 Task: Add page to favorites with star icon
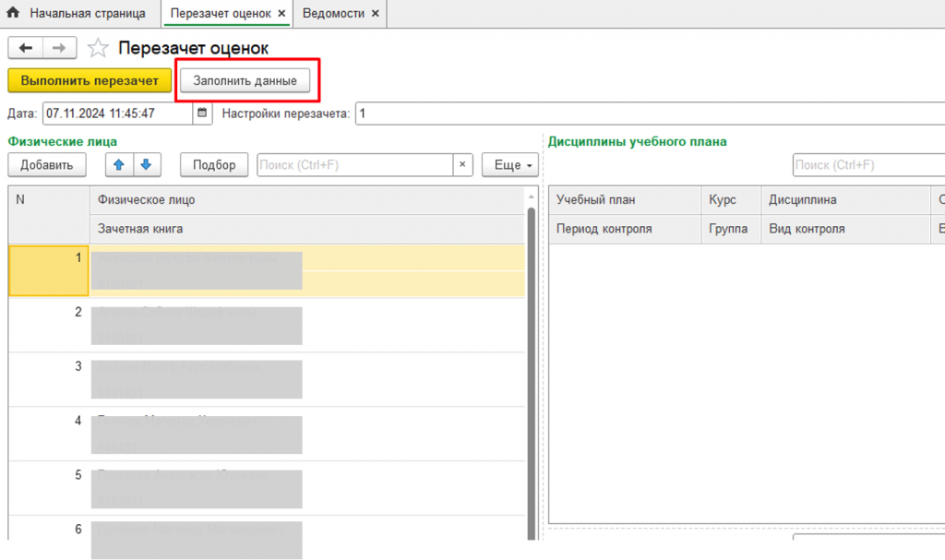click(97, 48)
